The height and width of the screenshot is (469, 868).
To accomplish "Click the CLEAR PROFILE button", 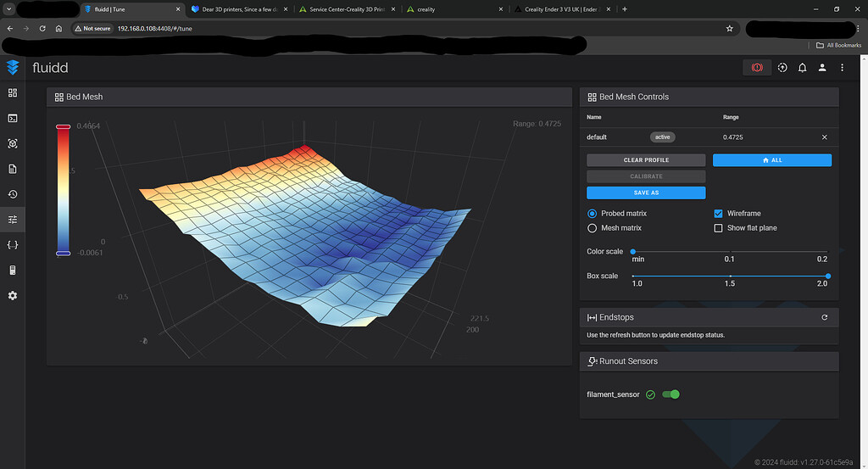I will pos(646,160).
